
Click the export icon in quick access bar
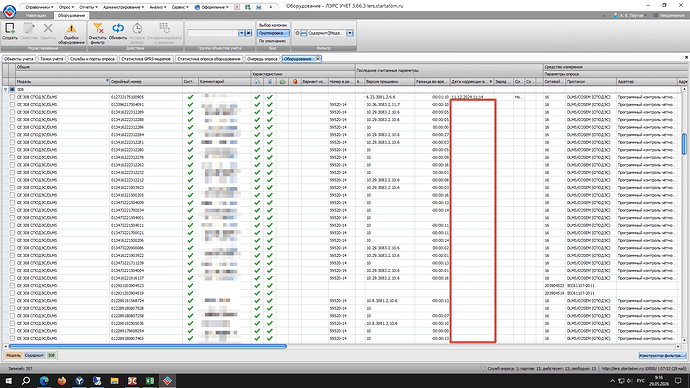pos(248,7)
